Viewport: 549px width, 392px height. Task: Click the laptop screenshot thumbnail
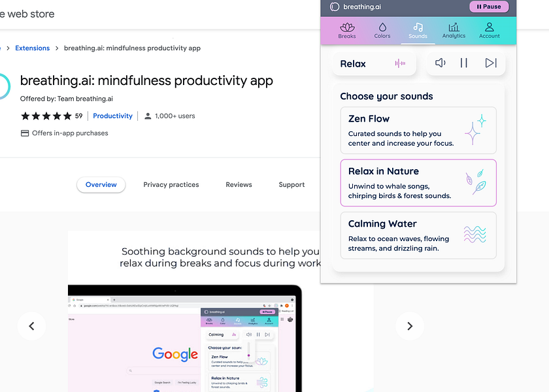(185, 338)
